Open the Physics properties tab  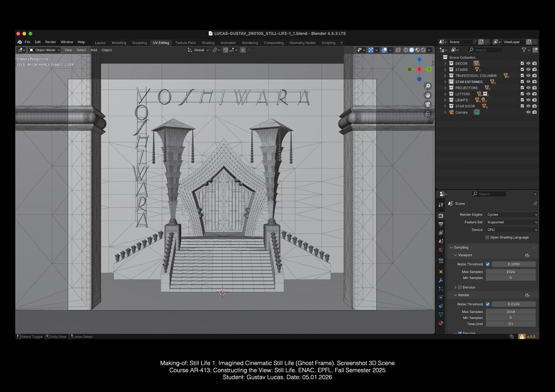tap(441, 297)
